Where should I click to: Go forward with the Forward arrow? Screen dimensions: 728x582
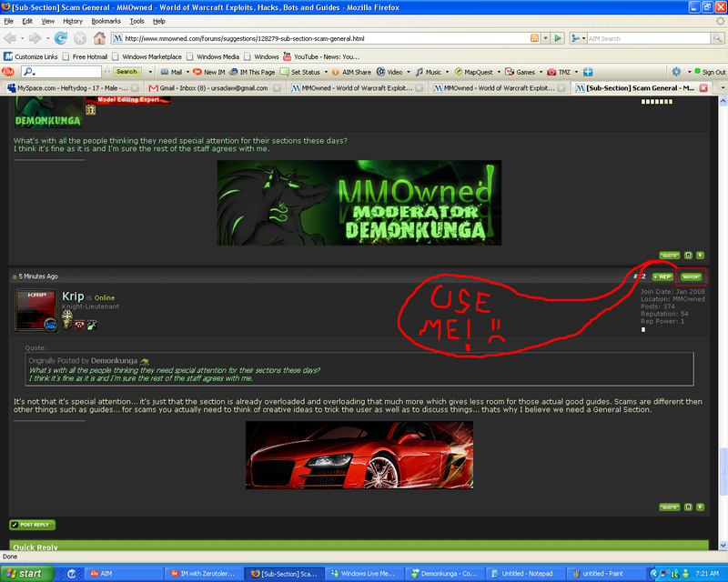35,38
